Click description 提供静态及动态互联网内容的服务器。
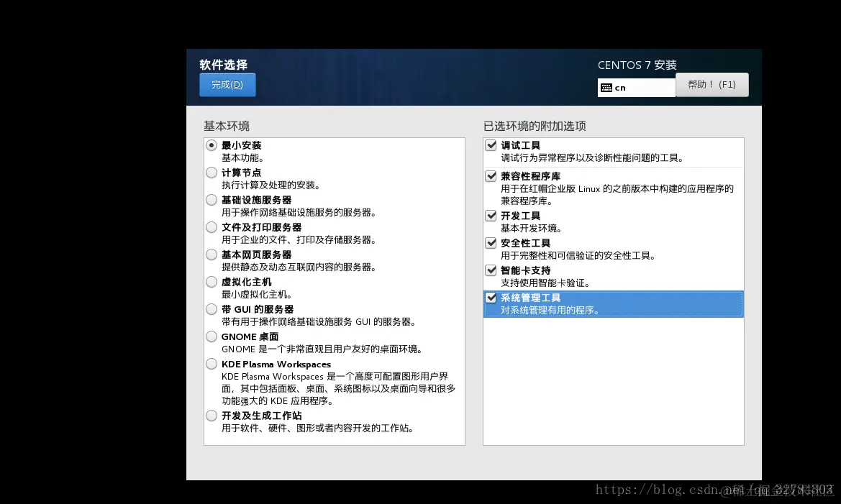Image resolution: width=841 pixels, height=504 pixels. [299, 267]
